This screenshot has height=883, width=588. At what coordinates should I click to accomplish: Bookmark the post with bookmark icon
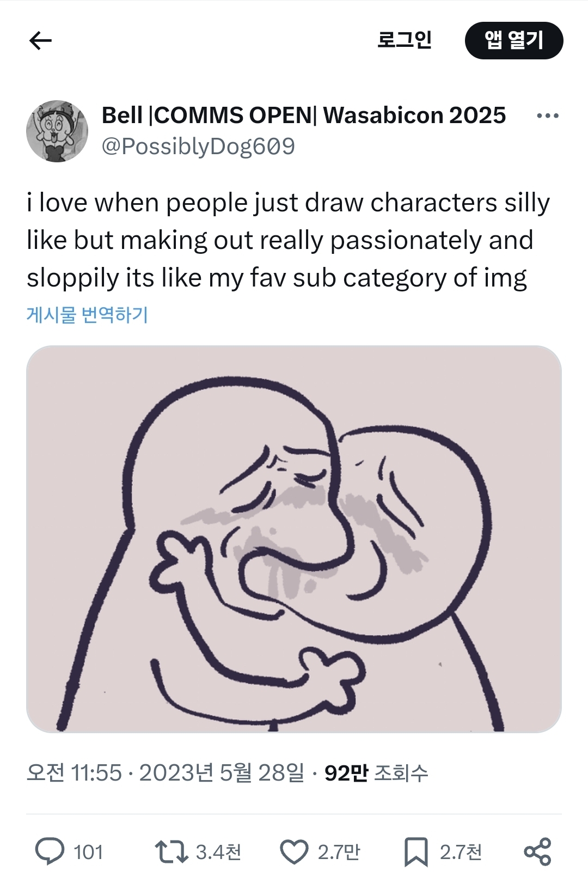416,852
